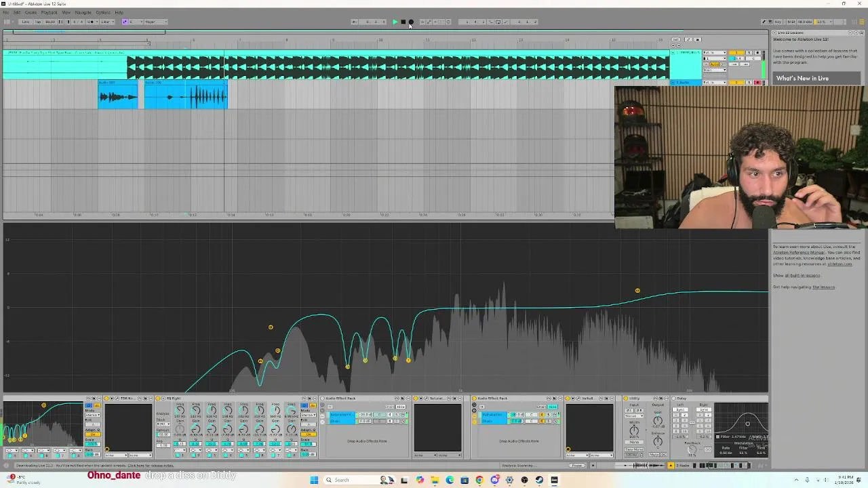Open the View menu
The height and width of the screenshot is (488, 868).
point(66,12)
